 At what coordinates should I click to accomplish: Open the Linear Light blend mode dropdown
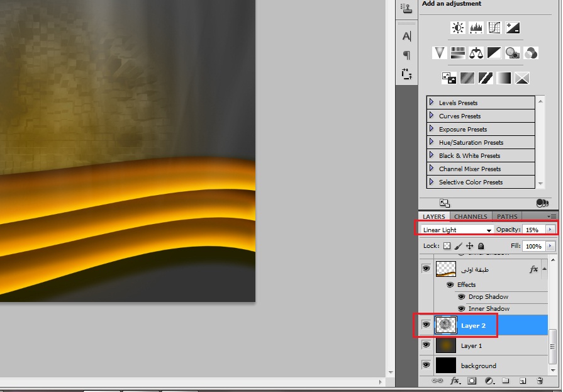click(x=457, y=230)
